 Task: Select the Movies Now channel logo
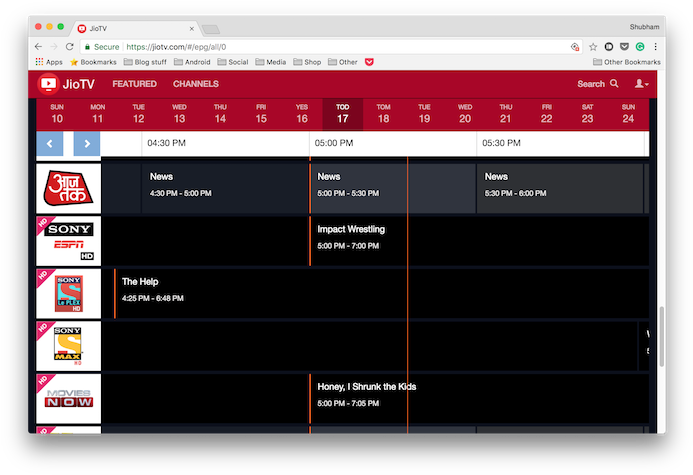pyautogui.click(x=68, y=398)
